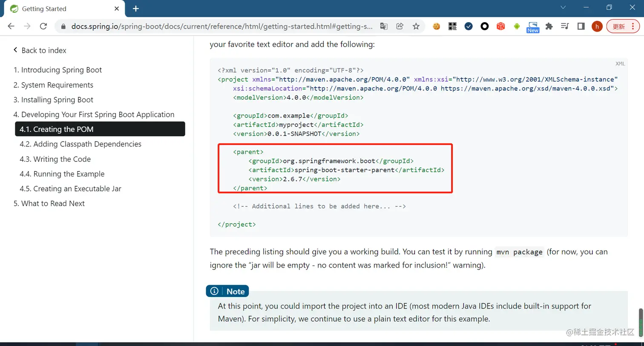Click the 0.0.1-SNAPSHOT version line

tap(296, 134)
